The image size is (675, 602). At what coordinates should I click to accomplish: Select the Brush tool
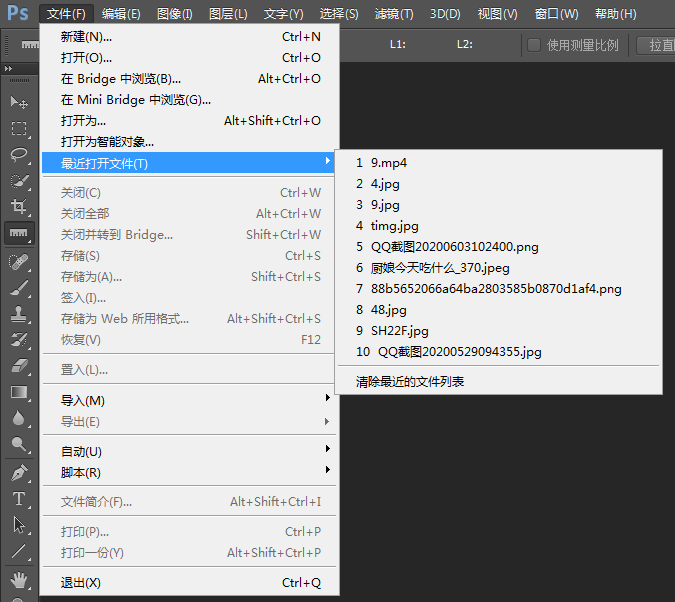[x=19, y=288]
